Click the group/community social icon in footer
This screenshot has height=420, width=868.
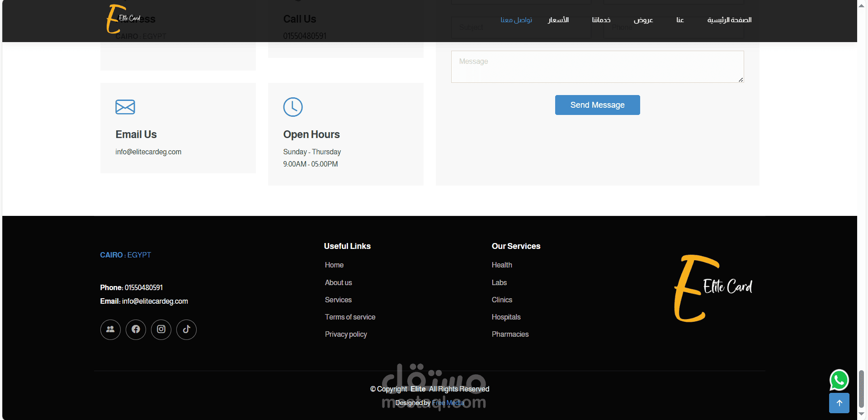click(x=110, y=329)
